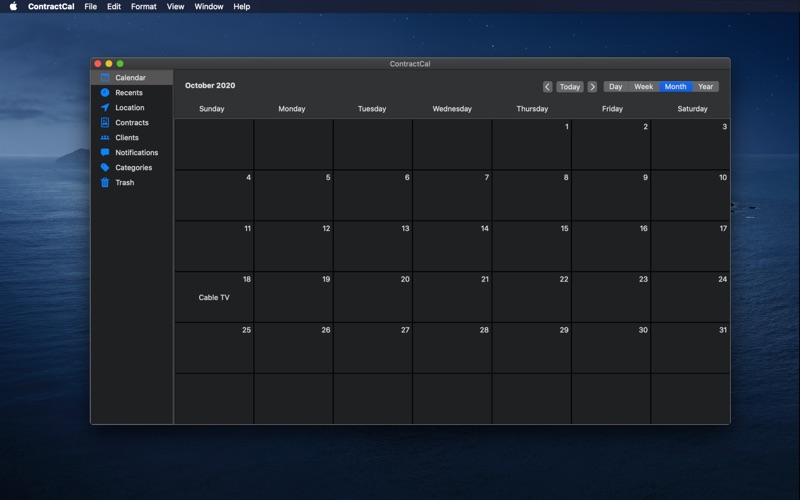
Task: Click the Wednesday column header
Action: click(x=452, y=109)
